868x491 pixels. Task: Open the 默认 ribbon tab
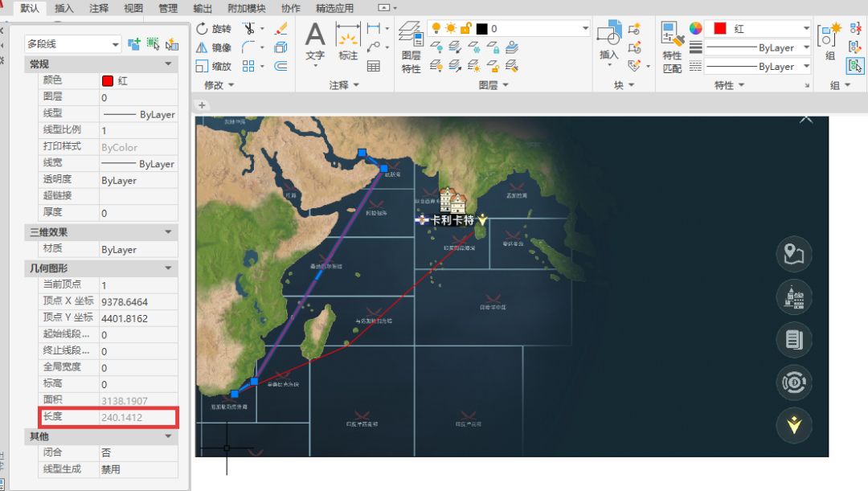pyautogui.click(x=30, y=8)
